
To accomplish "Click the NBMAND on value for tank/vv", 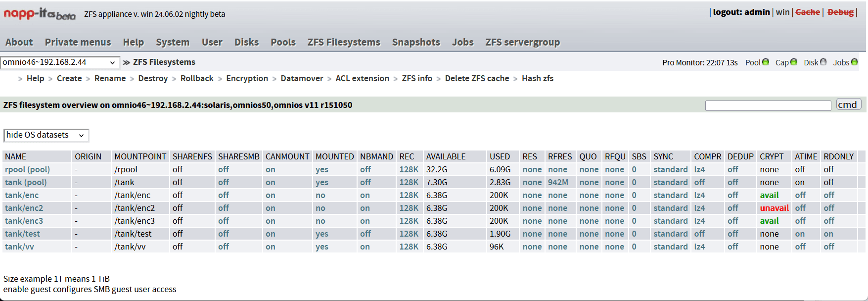I will click(365, 247).
